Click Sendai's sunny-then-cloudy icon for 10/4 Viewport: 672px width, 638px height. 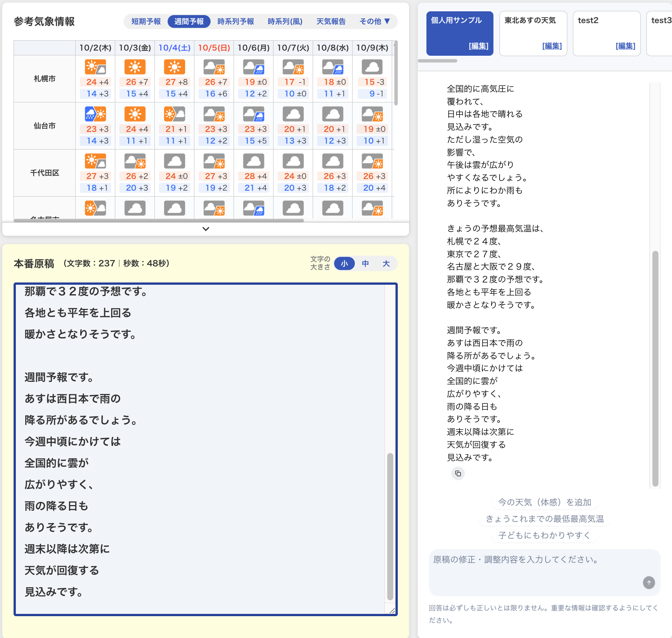click(x=174, y=114)
